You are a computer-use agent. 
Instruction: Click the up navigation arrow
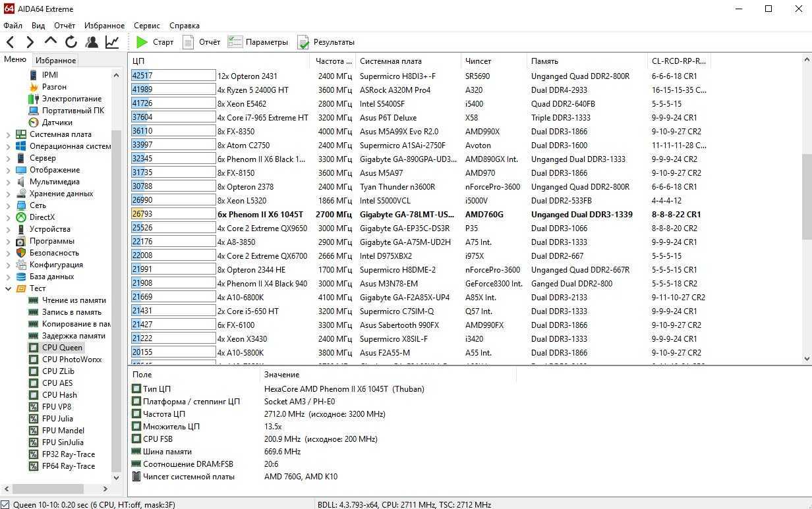[51, 42]
